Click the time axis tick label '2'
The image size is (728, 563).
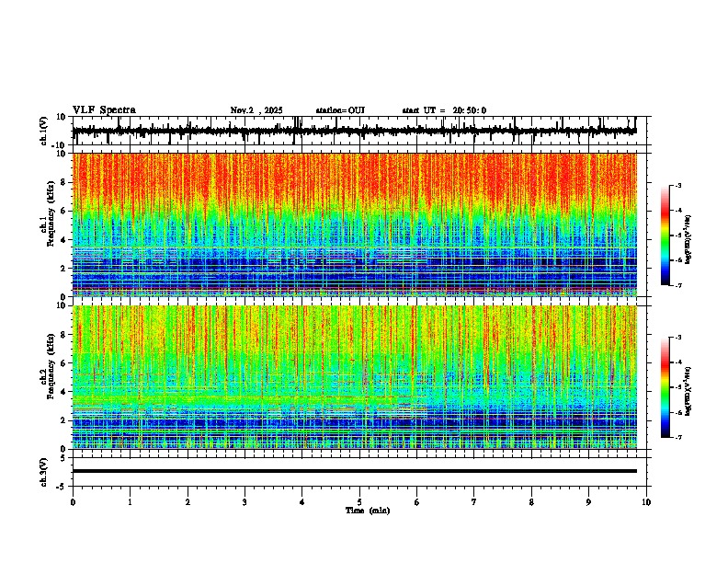pyautogui.click(x=188, y=502)
